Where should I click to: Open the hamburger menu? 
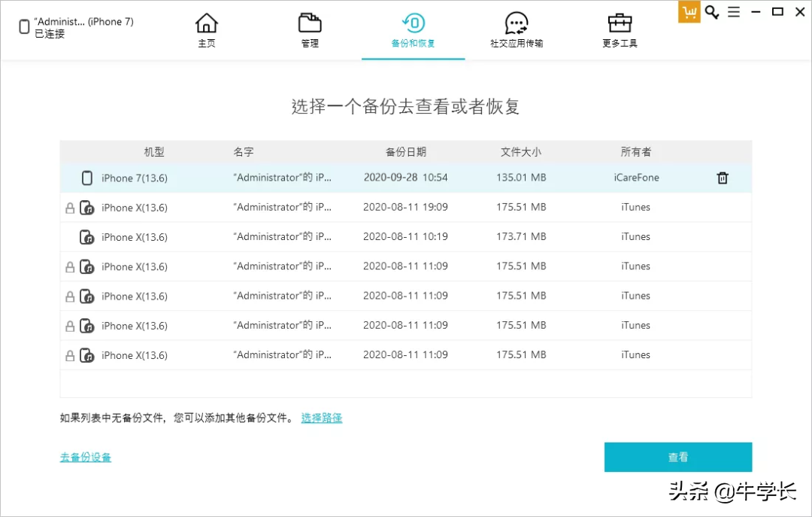pyautogui.click(x=734, y=12)
